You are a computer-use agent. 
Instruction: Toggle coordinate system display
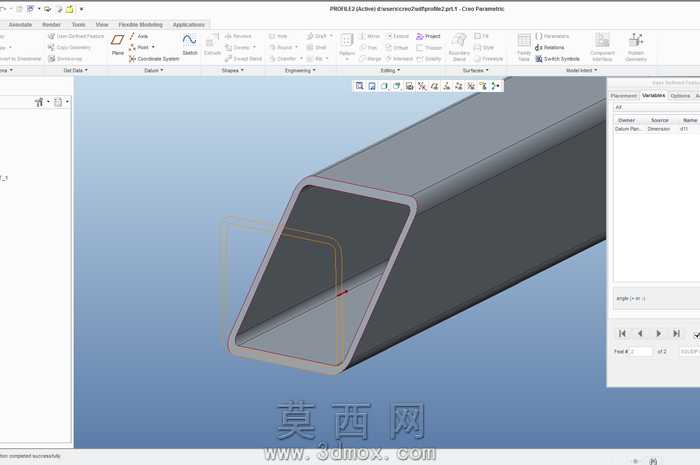pyautogui.click(x=471, y=86)
